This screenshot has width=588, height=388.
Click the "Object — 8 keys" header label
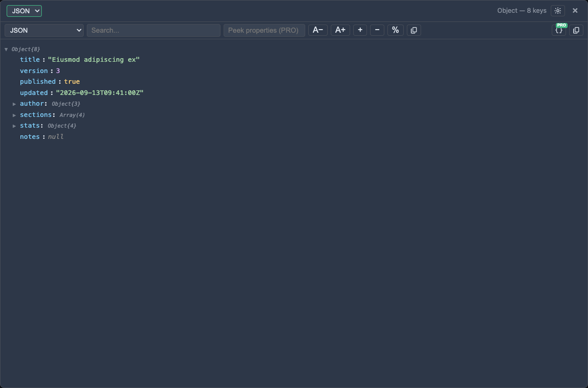[522, 11]
